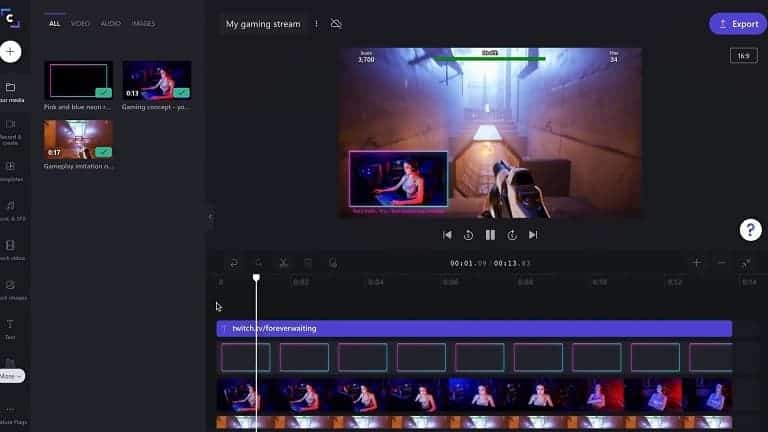
Task: Click the delete trash icon on the timeline toolbar
Action: click(x=308, y=263)
